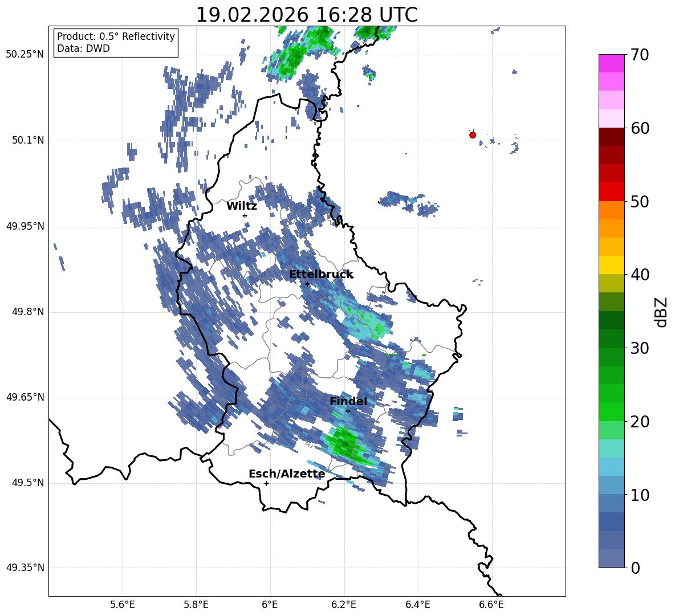Click the Wiltz station cross marker
675x616 pixels.
[x=245, y=215]
